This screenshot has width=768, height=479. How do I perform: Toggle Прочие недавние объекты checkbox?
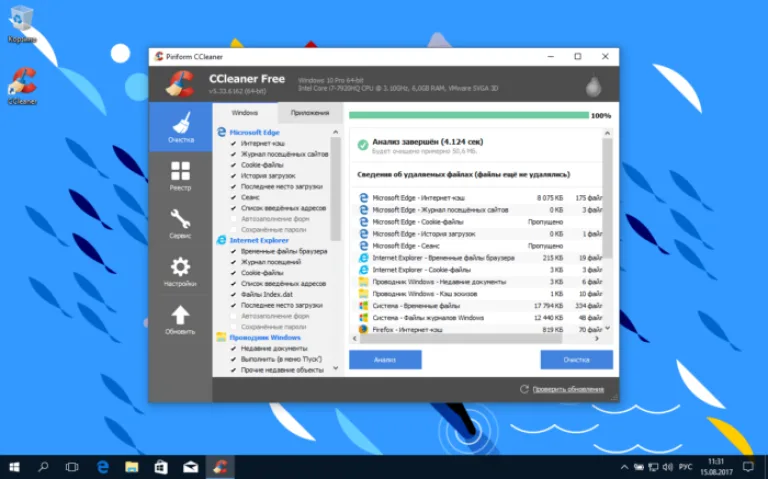234,370
